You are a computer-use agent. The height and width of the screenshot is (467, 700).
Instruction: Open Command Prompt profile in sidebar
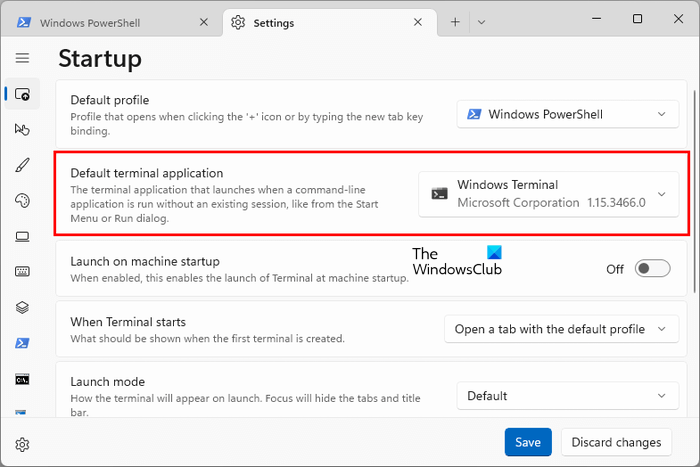coord(22,379)
